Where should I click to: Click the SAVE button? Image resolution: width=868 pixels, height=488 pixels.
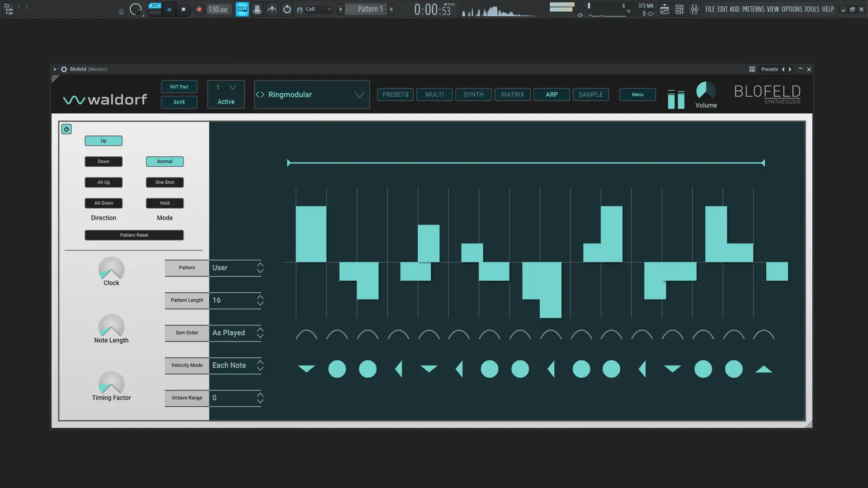coord(179,102)
